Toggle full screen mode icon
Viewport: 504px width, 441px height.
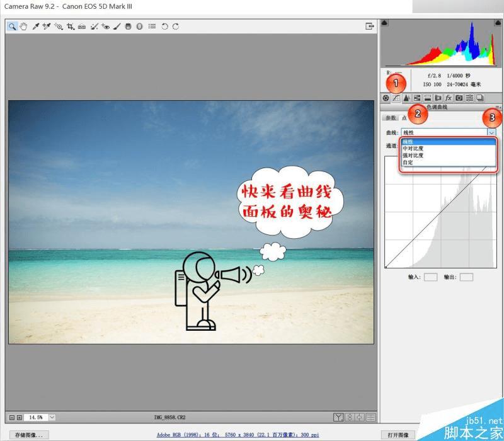tap(370, 26)
